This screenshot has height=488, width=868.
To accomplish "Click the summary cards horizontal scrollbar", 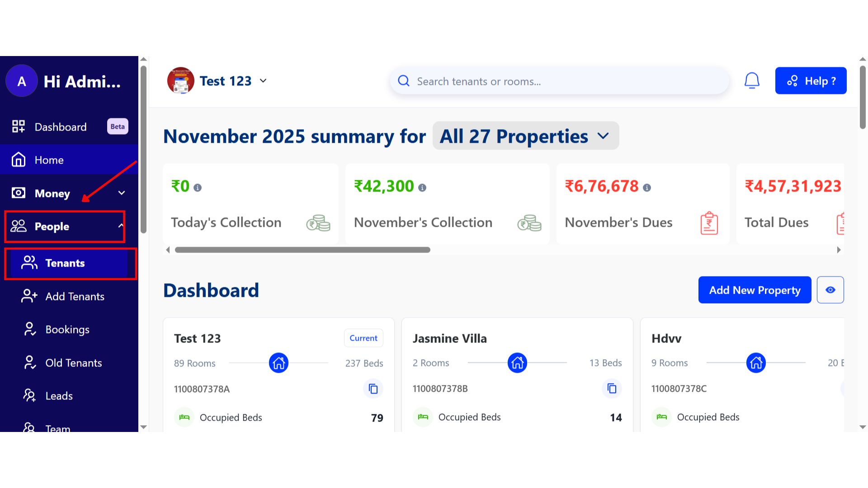I will click(302, 250).
